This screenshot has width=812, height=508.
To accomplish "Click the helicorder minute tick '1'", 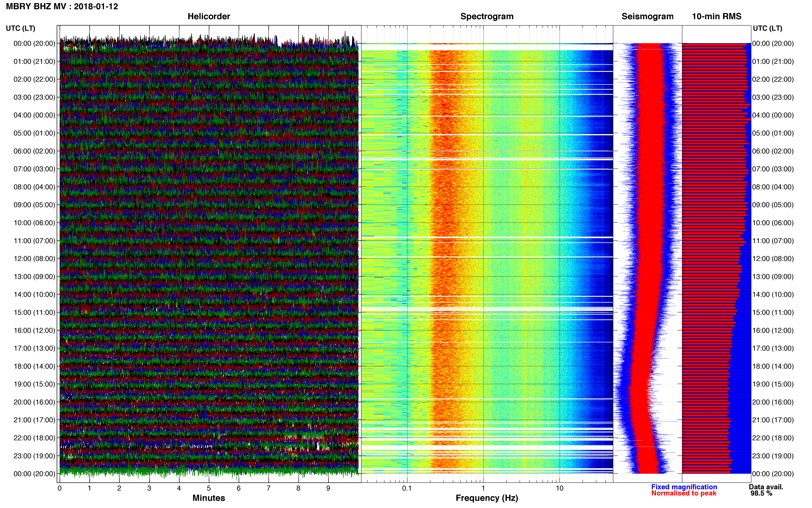I will pyautogui.click(x=90, y=488).
